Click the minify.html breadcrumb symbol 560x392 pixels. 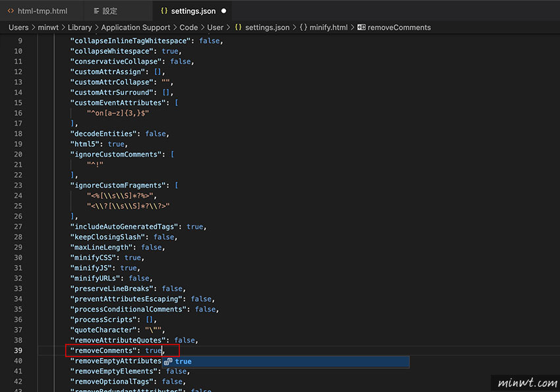click(x=329, y=28)
